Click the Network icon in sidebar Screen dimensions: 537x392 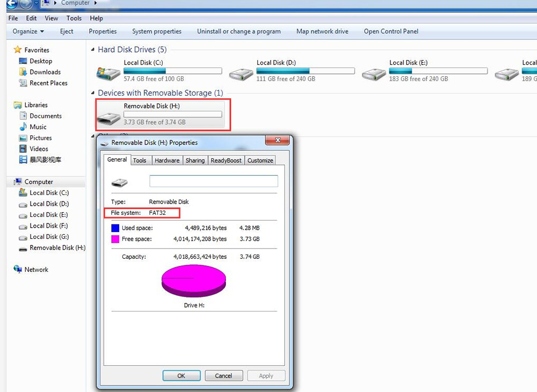(x=18, y=269)
